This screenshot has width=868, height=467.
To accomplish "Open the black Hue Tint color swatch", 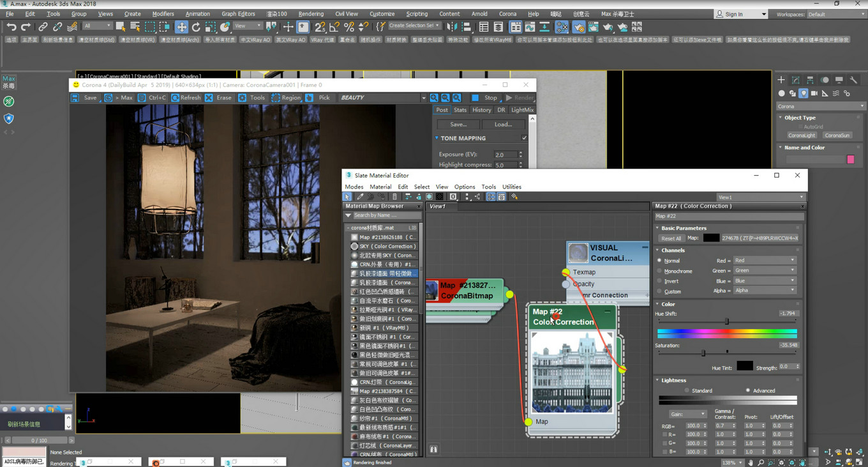I will tap(745, 366).
